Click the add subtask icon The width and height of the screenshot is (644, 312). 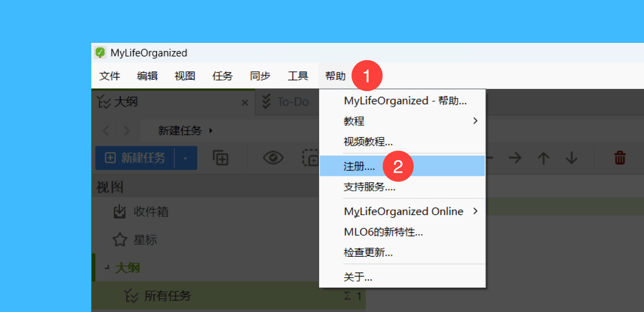[221, 158]
